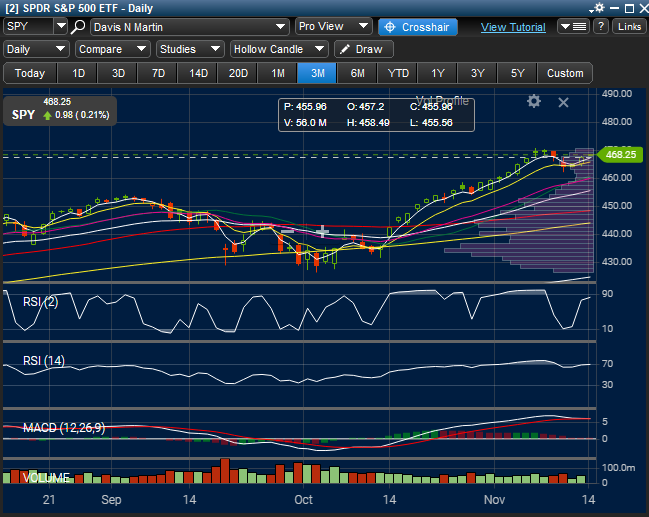Select the 1Y range tab
Image resolution: width=649 pixels, height=517 pixels.
coord(437,73)
